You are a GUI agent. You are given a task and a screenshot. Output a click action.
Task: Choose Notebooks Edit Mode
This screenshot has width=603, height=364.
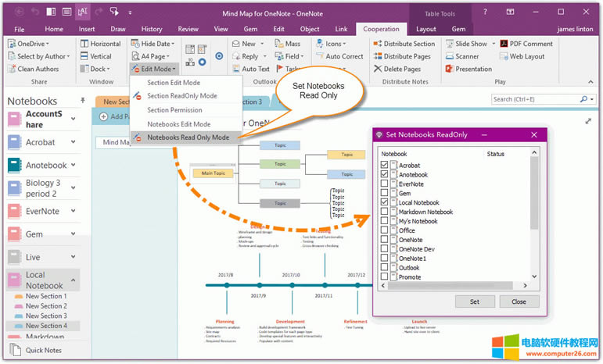click(179, 124)
